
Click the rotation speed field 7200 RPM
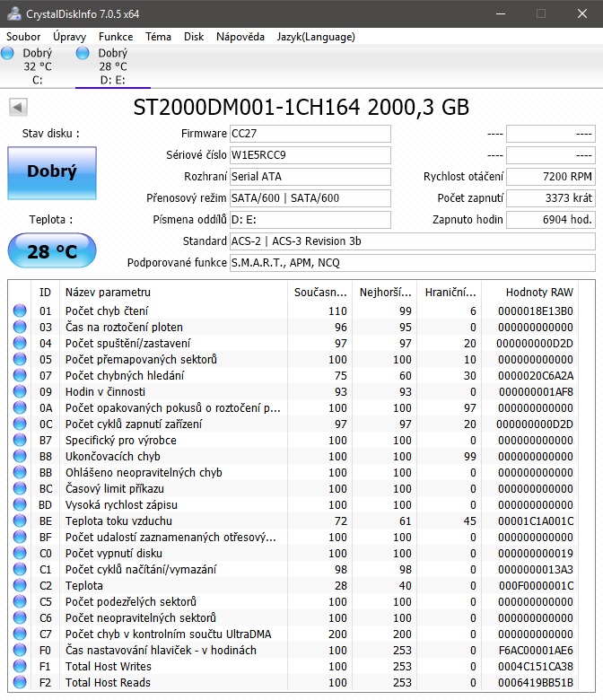551,176
